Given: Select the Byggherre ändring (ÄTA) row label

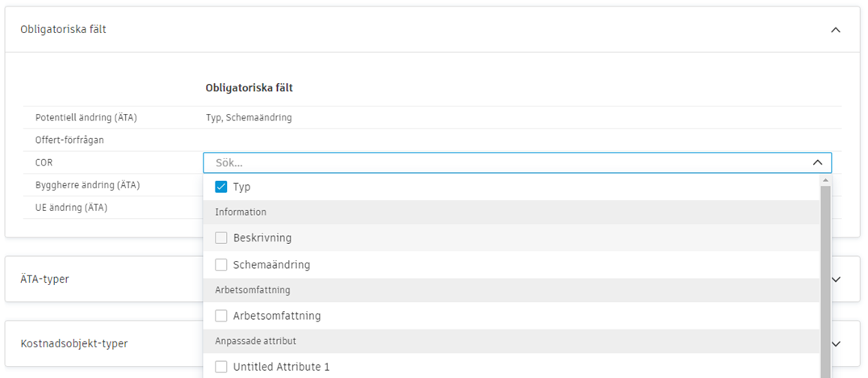Looking at the screenshot, I should click(87, 185).
